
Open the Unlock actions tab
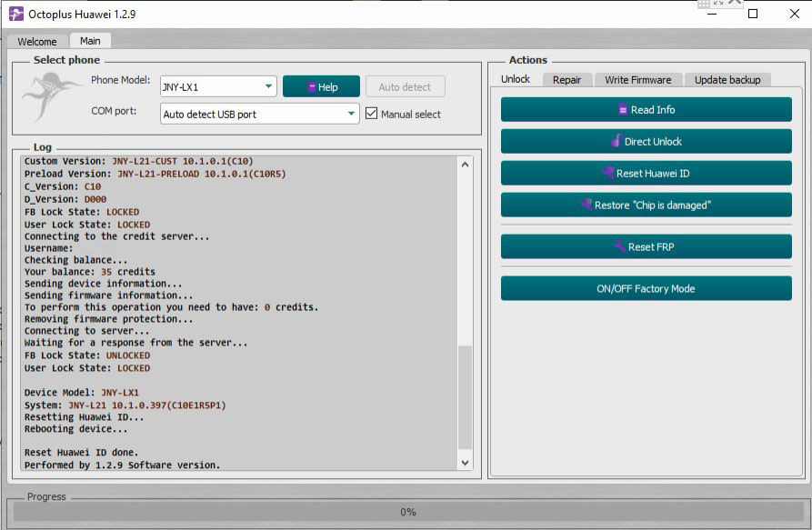[516, 79]
